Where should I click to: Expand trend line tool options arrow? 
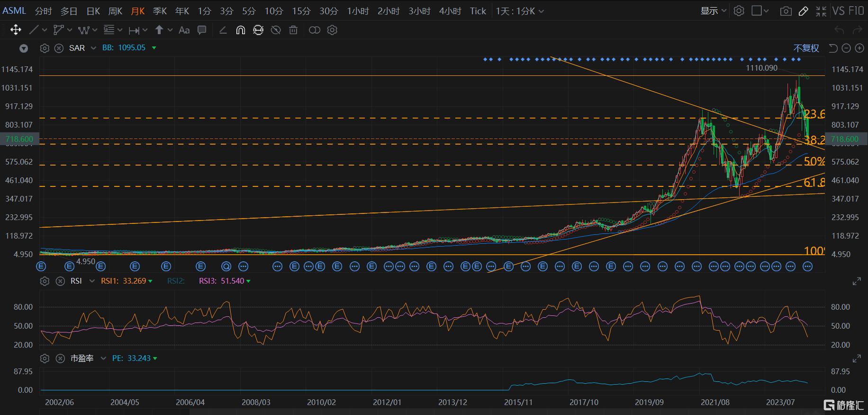pos(45,30)
